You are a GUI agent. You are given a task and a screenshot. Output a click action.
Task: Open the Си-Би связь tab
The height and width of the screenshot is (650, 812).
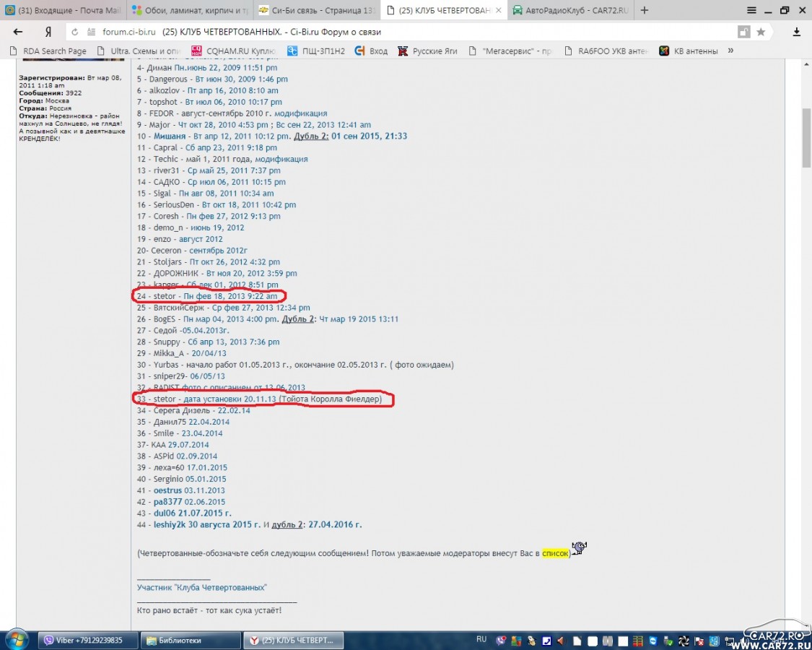click(x=316, y=10)
